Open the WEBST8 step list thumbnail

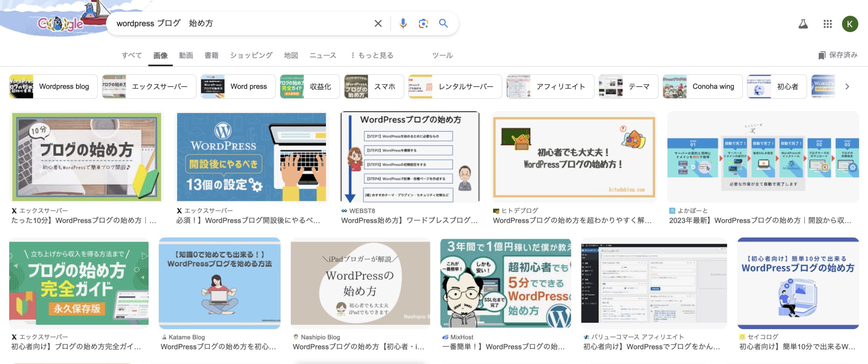point(410,157)
